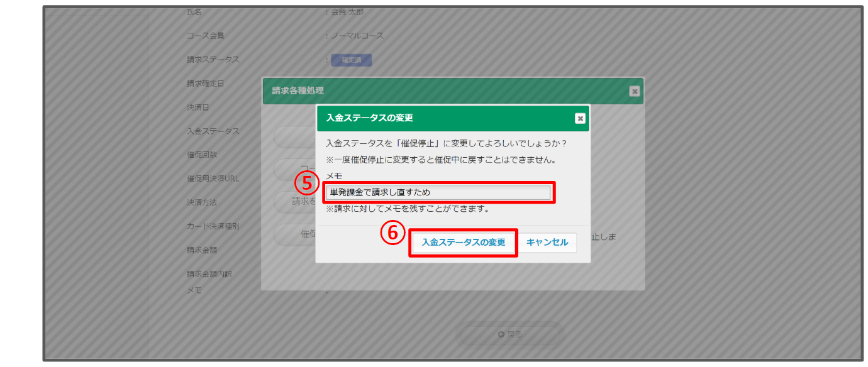The image size is (868, 367).
Task: Click the back arrow icon on 戻る
Action: tap(501, 334)
